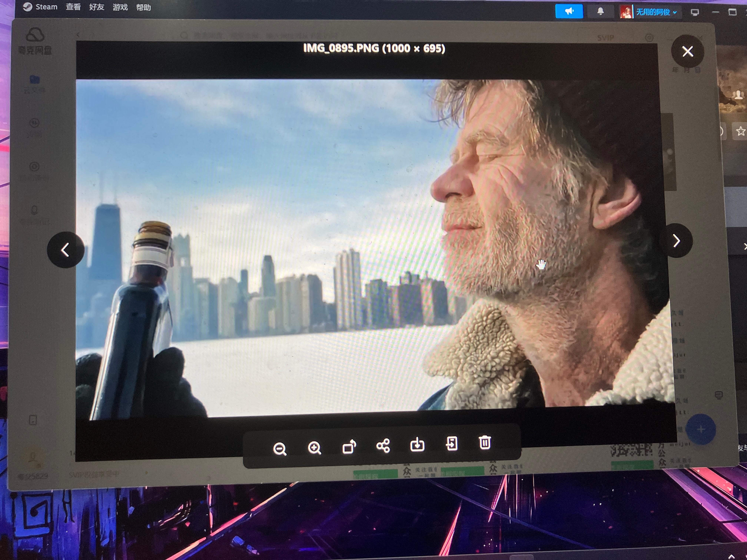Open the 查看 menu
747x560 pixels.
(x=73, y=7)
